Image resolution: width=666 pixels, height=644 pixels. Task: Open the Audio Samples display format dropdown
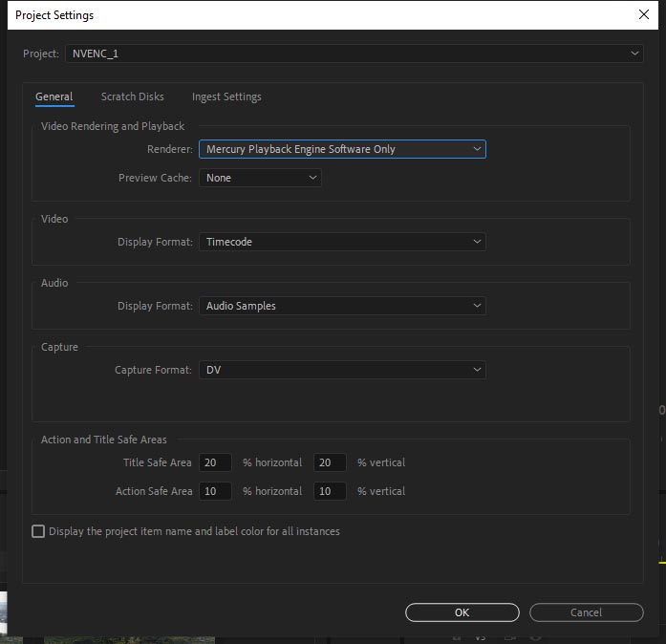tap(341, 306)
